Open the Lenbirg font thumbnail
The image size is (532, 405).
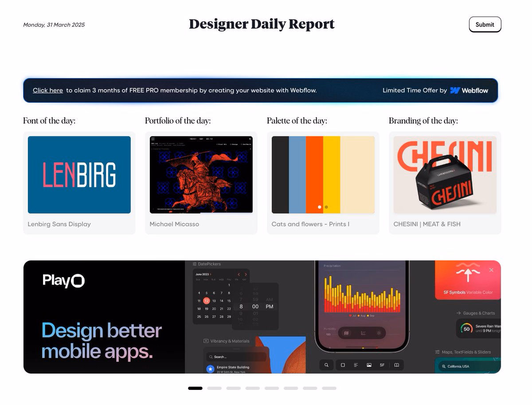(79, 175)
